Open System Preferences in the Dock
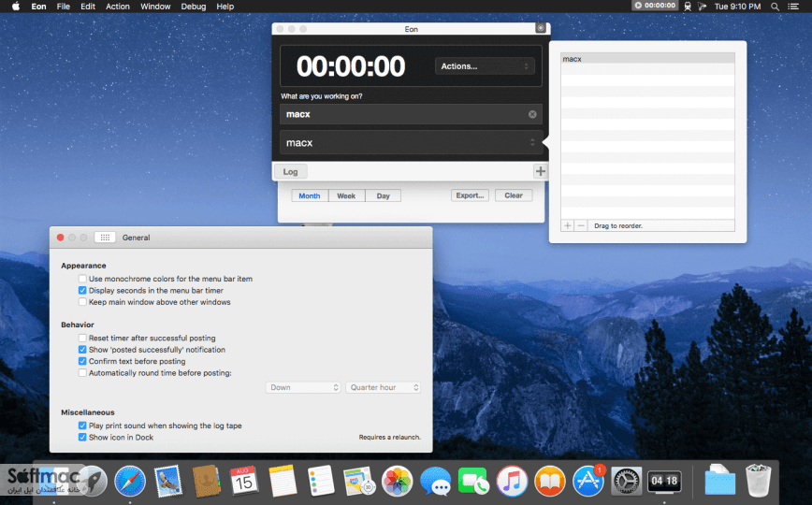The width and height of the screenshot is (812, 505). tap(626, 482)
